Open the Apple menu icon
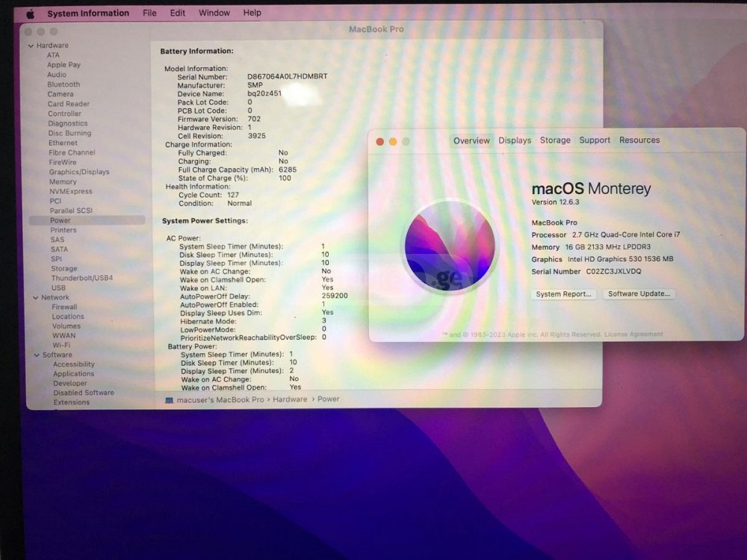Image resolution: width=747 pixels, height=560 pixels. click(31, 13)
